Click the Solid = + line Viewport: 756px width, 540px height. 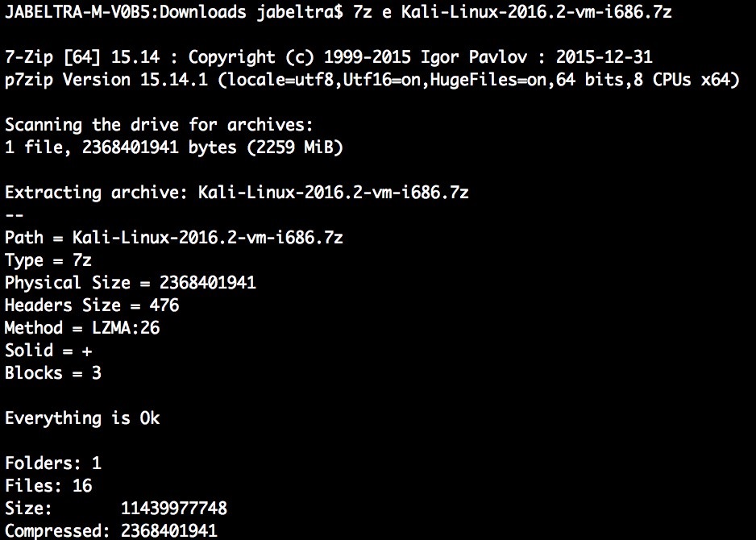48,351
